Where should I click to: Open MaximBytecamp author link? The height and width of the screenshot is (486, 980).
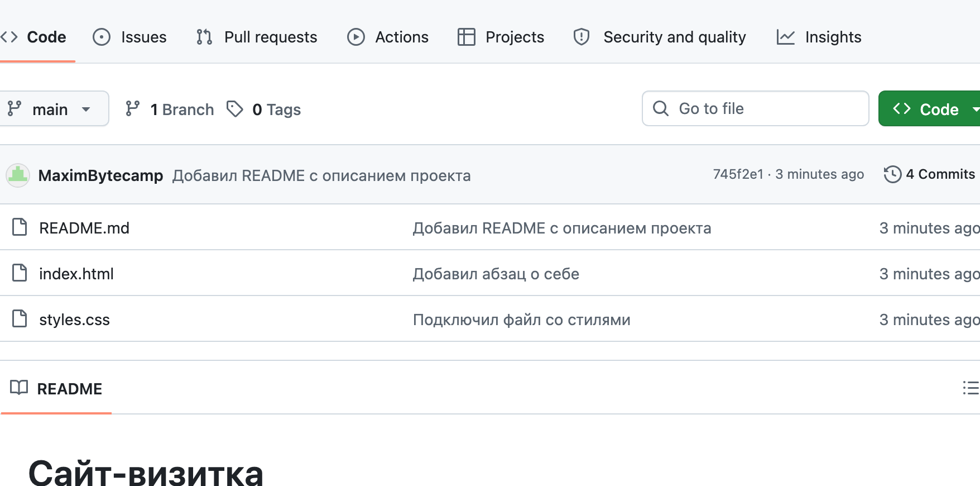100,175
